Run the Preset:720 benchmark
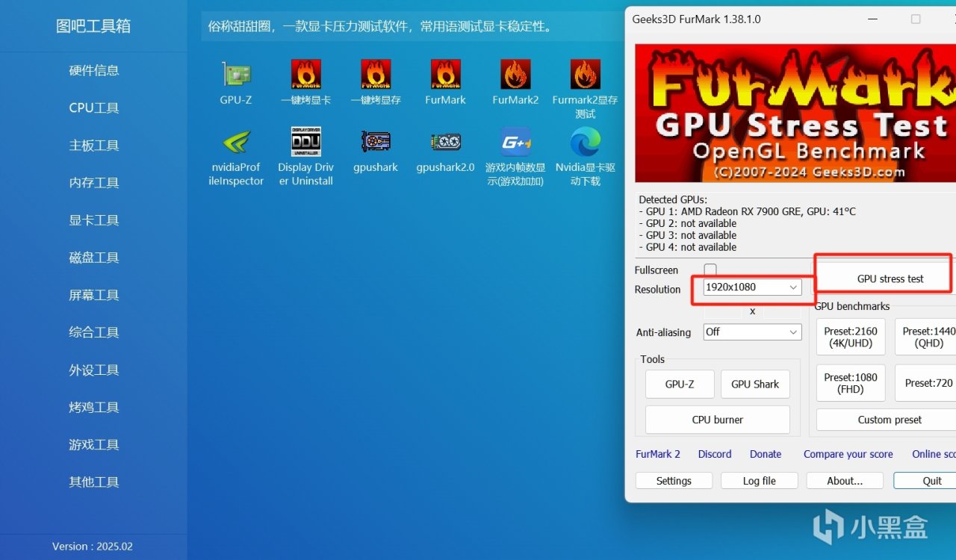 tap(925, 383)
